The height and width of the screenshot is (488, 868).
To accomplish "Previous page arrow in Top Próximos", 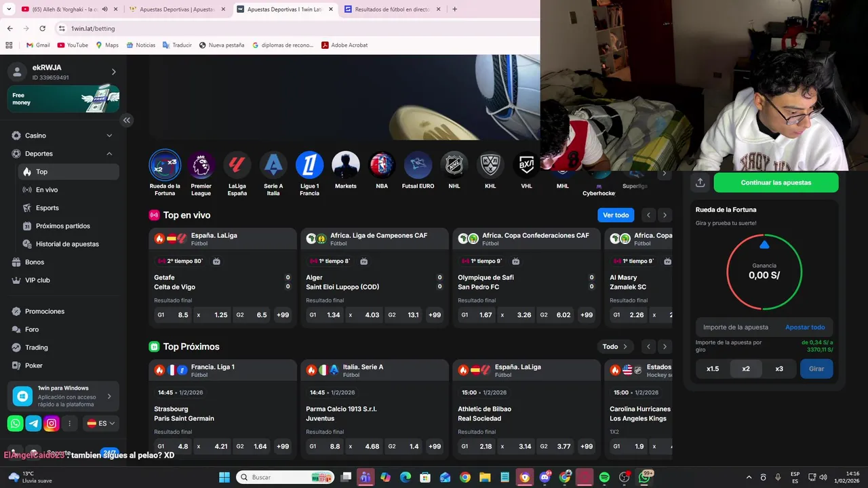I will [x=648, y=346].
